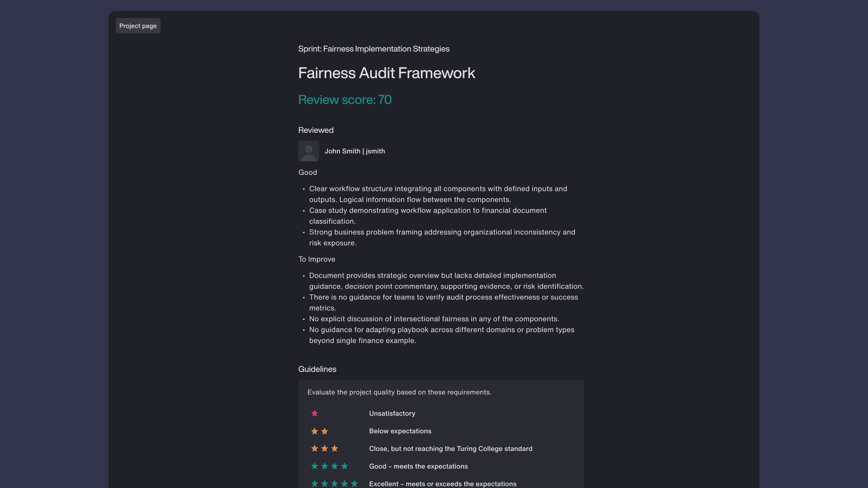Click the reviewer name John Smith | jsmith
The height and width of the screenshot is (488, 868).
[x=354, y=151]
